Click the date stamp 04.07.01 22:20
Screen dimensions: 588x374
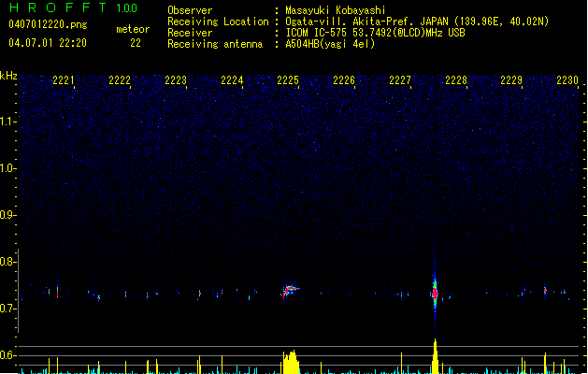click(48, 43)
